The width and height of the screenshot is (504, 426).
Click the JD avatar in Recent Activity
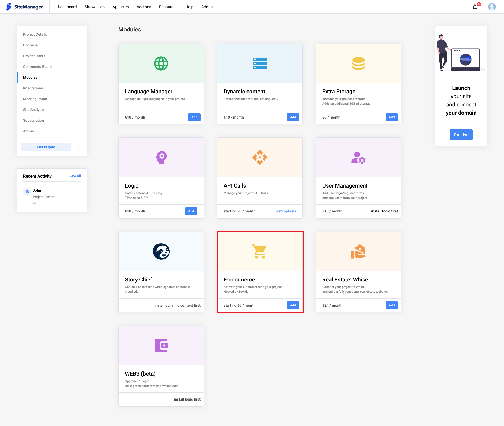(27, 192)
